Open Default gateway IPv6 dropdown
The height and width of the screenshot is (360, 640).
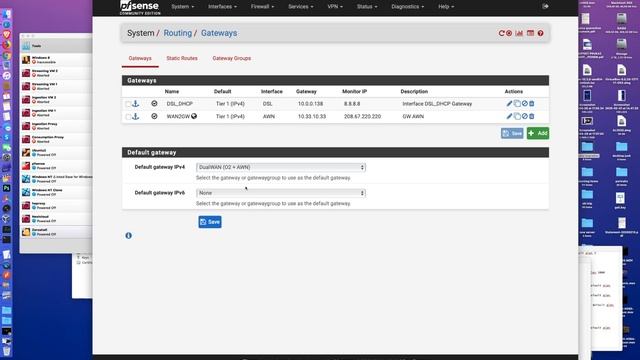[281, 193]
